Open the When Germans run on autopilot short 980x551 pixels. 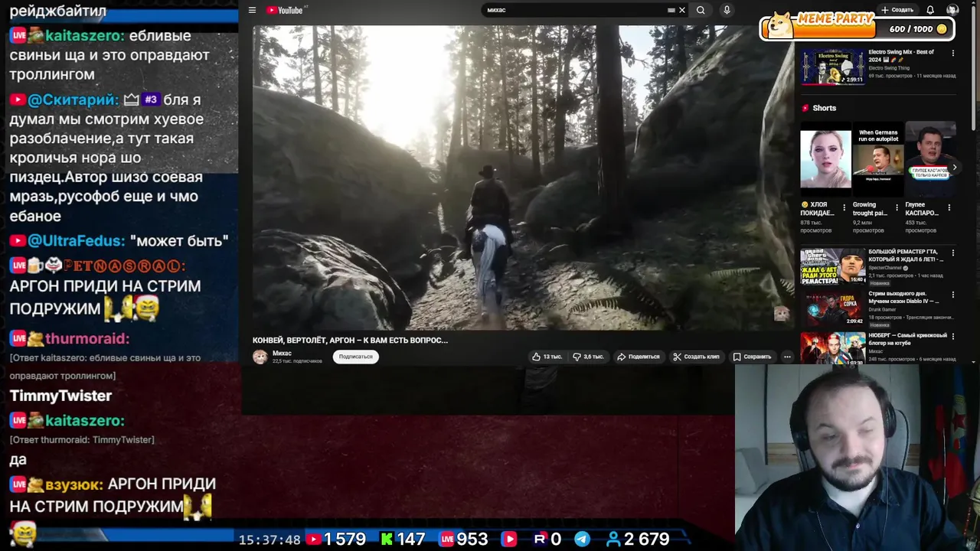[x=877, y=158]
